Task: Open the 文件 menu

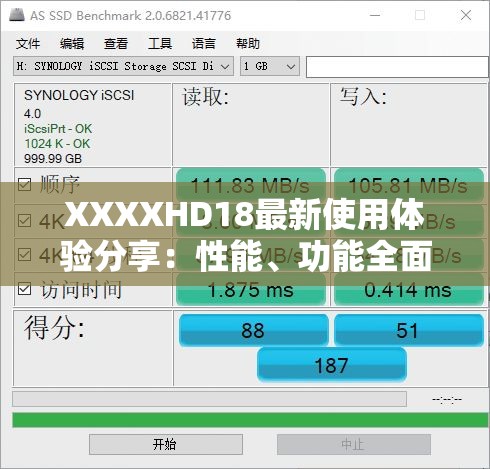Action: (x=28, y=44)
